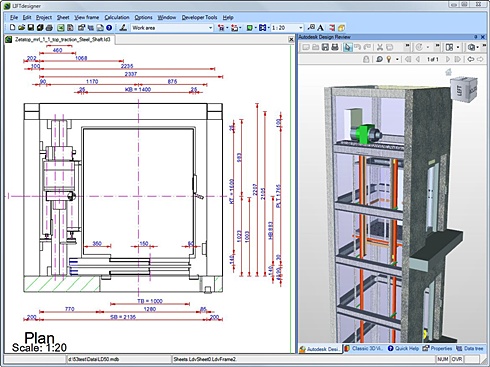The image size is (490, 367).
Task: Open the View frame menu
Action: tap(87, 17)
